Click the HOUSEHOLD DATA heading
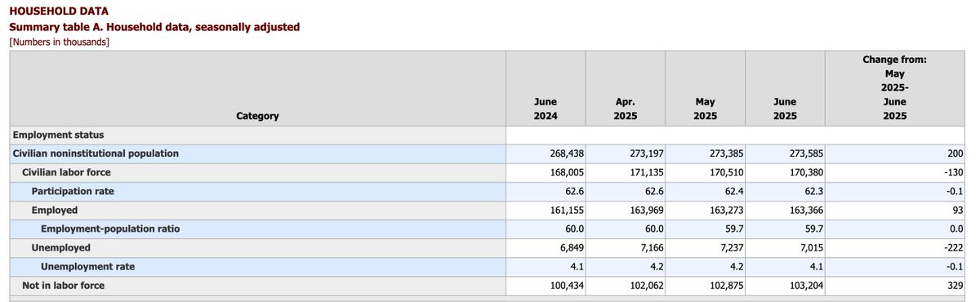The width and height of the screenshot is (980, 302). click(x=59, y=11)
